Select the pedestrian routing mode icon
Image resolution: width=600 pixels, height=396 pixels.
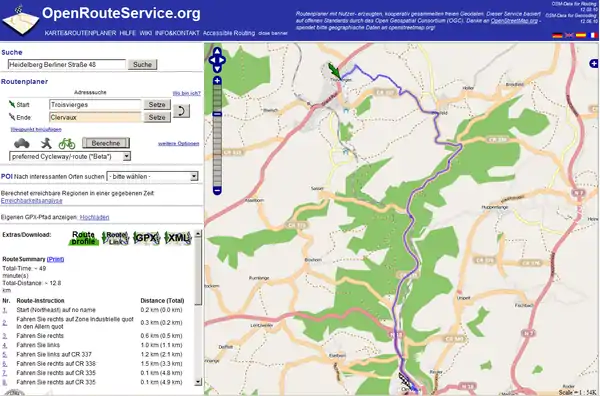tap(46, 143)
